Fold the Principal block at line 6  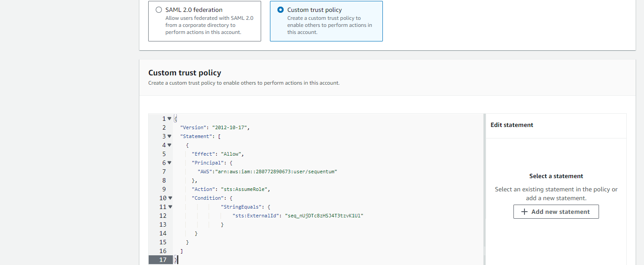(x=169, y=163)
